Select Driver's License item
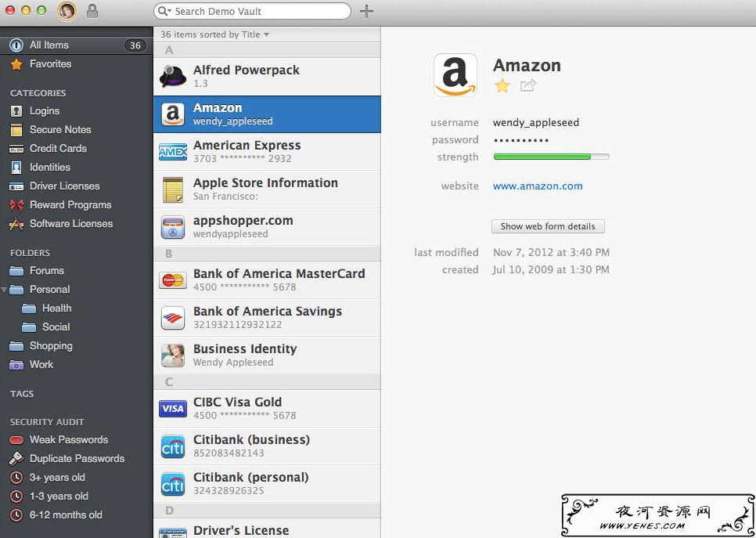 click(267, 529)
